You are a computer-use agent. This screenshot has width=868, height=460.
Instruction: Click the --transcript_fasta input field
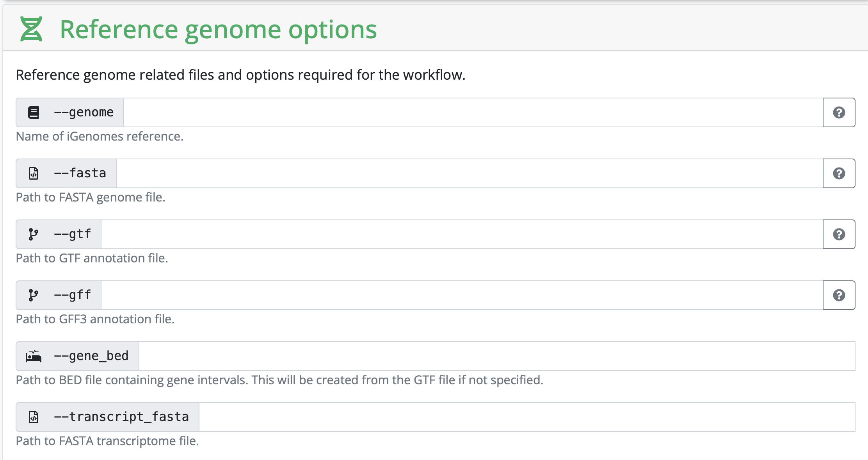[527, 417]
